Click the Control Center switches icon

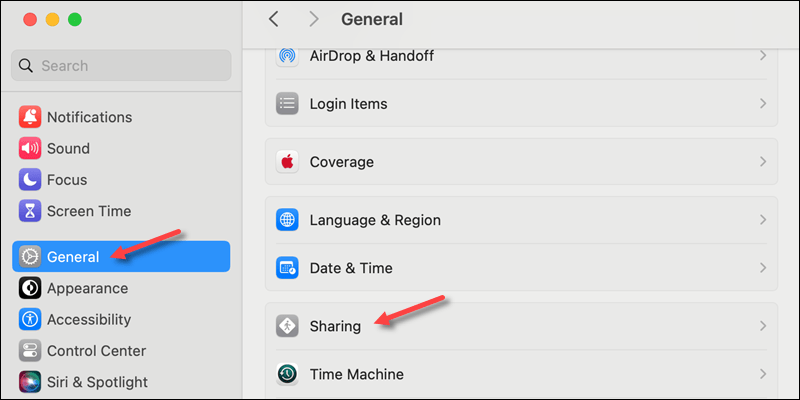pos(30,351)
